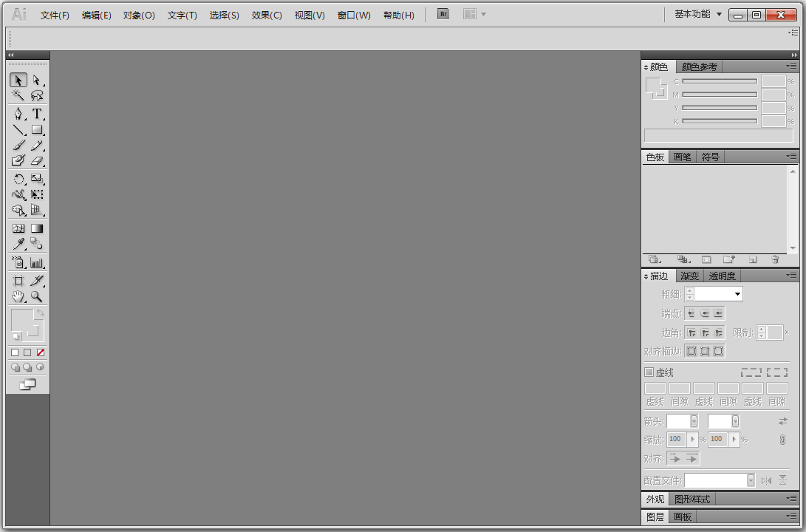Select the Type tool
The height and width of the screenshot is (532, 806).
pos(37,114)
